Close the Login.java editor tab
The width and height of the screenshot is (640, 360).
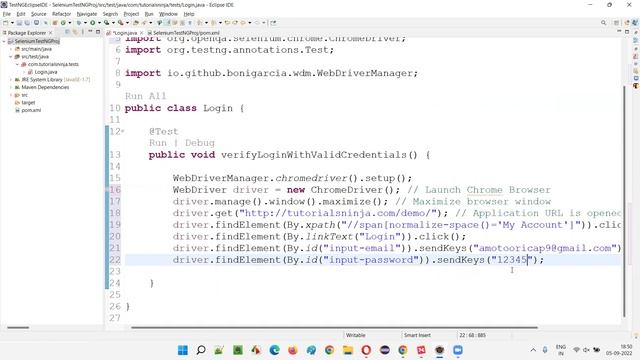coord(142,33)
